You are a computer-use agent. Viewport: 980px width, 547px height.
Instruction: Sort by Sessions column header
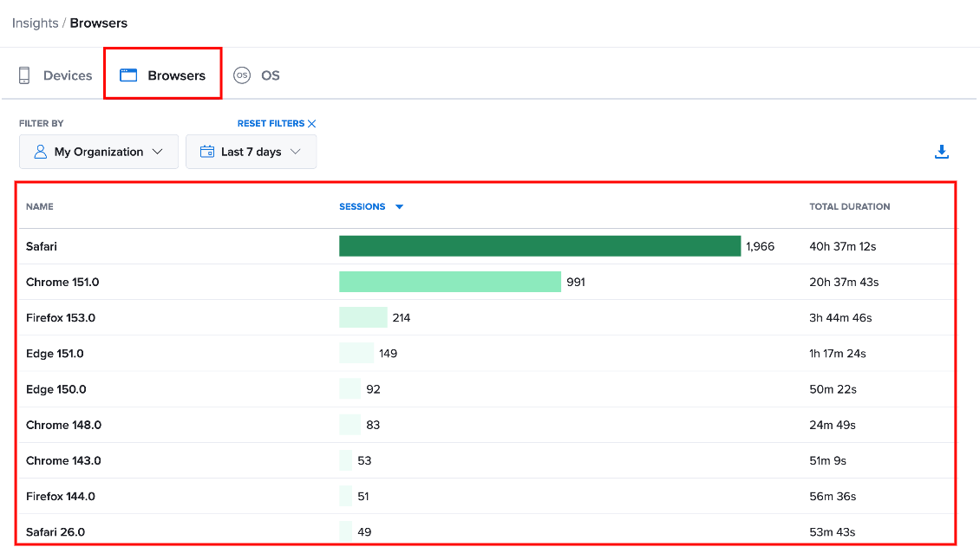[x=362, y=206]
